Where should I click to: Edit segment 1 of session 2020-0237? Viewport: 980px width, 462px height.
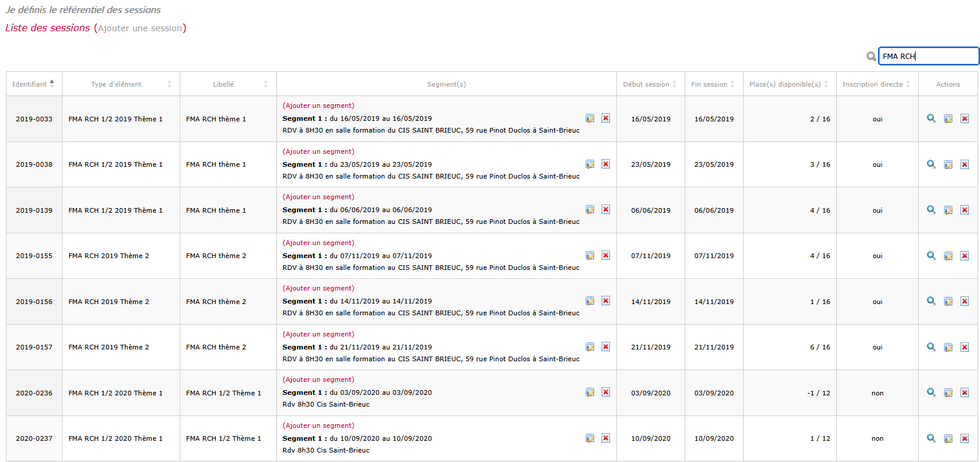tap(590, 438)
